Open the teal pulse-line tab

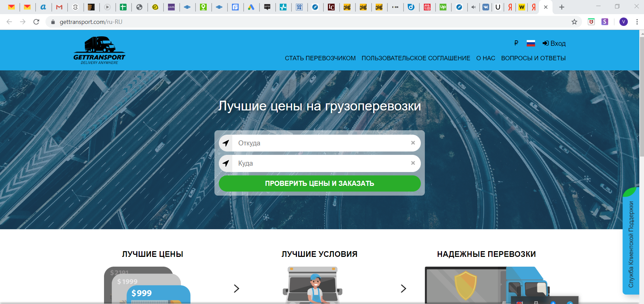click(283, 7)
